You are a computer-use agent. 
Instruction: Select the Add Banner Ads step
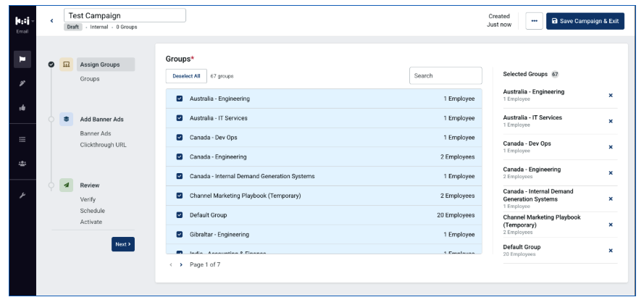(101, 120)
